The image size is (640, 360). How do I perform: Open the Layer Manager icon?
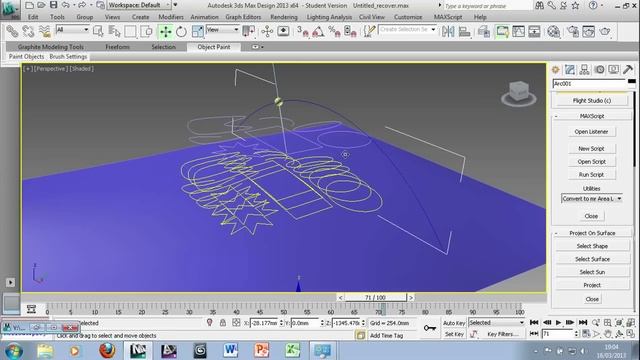click(484, 31)
